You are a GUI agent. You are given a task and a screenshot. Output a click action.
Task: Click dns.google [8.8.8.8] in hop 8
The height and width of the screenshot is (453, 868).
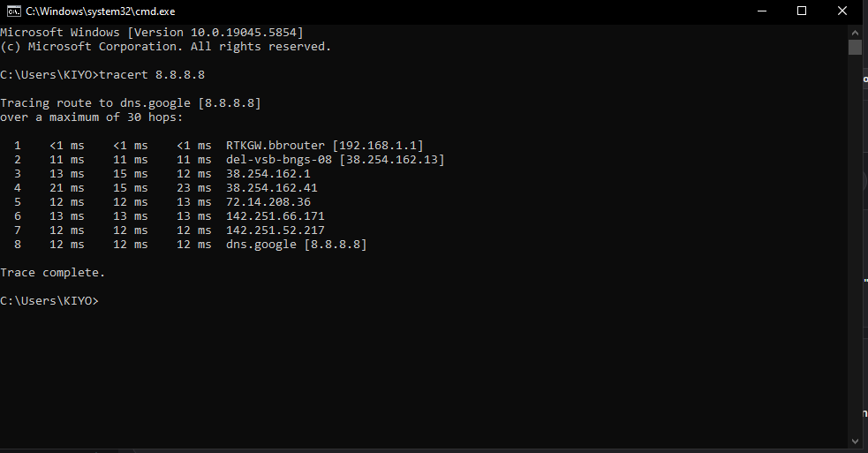tap(296, 245)
